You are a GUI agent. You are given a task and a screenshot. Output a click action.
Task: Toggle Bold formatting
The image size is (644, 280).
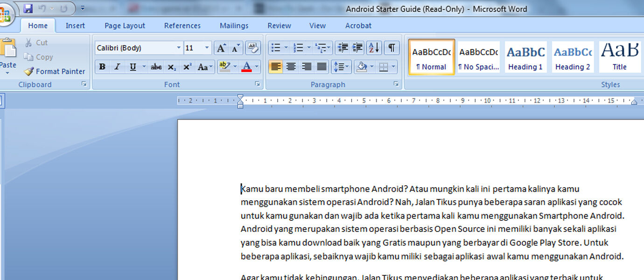pos(102,67)
